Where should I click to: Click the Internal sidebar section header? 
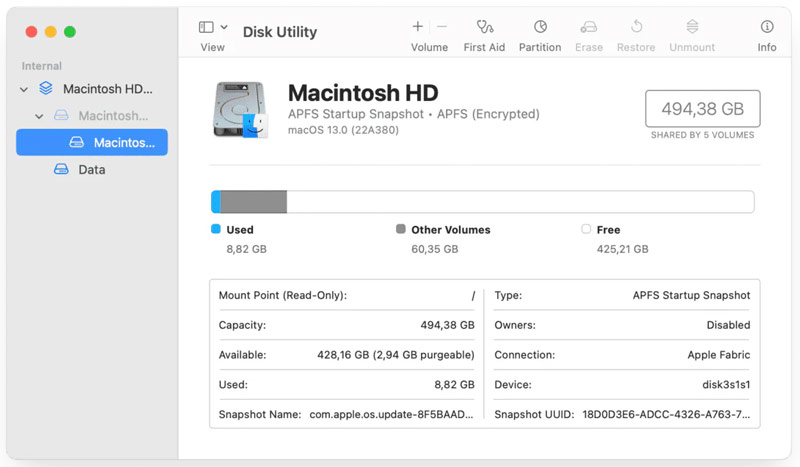(x=41, y=66)
